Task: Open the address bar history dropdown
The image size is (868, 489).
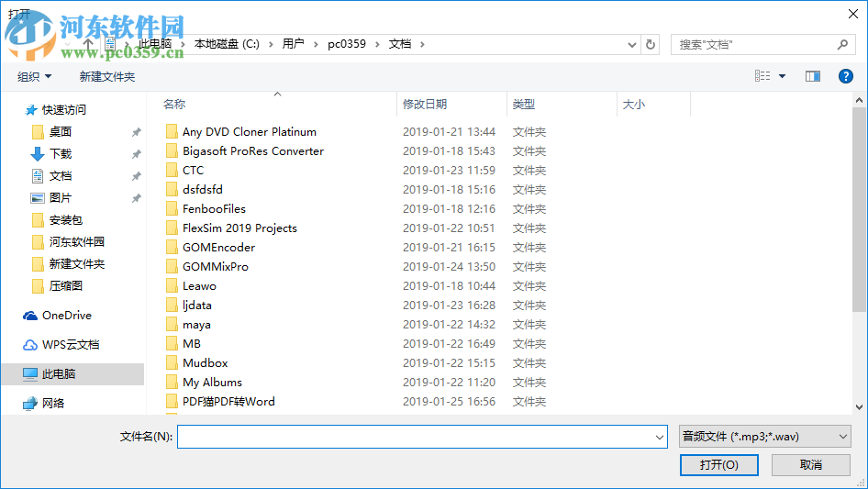Action: 631,45
